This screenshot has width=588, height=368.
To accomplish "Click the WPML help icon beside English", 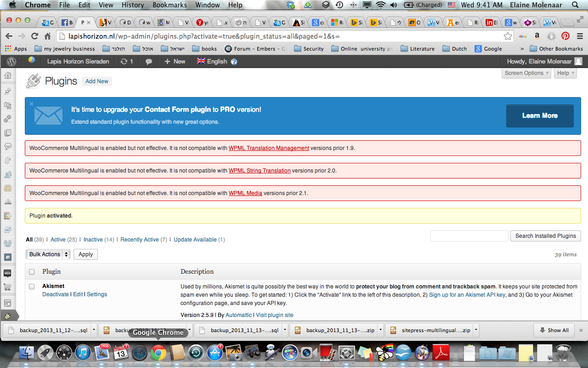I will click(234, 62).
